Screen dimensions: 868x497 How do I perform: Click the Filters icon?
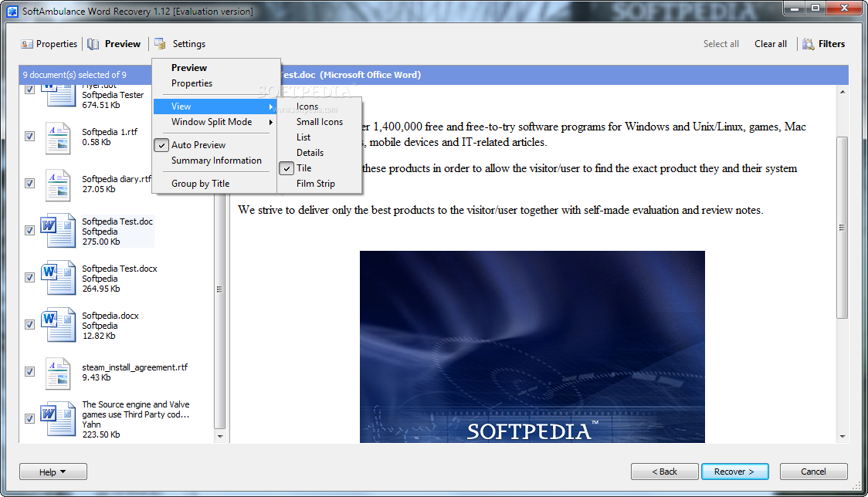pyautogui.click(x=809, y=44)
